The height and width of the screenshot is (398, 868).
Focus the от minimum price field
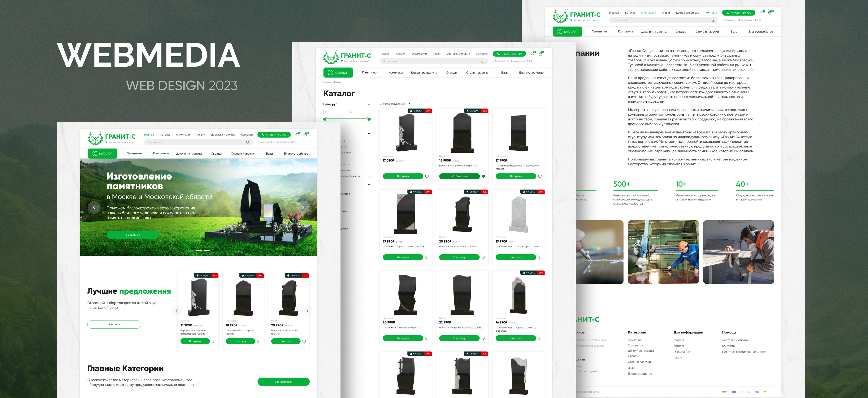point(334,112)
